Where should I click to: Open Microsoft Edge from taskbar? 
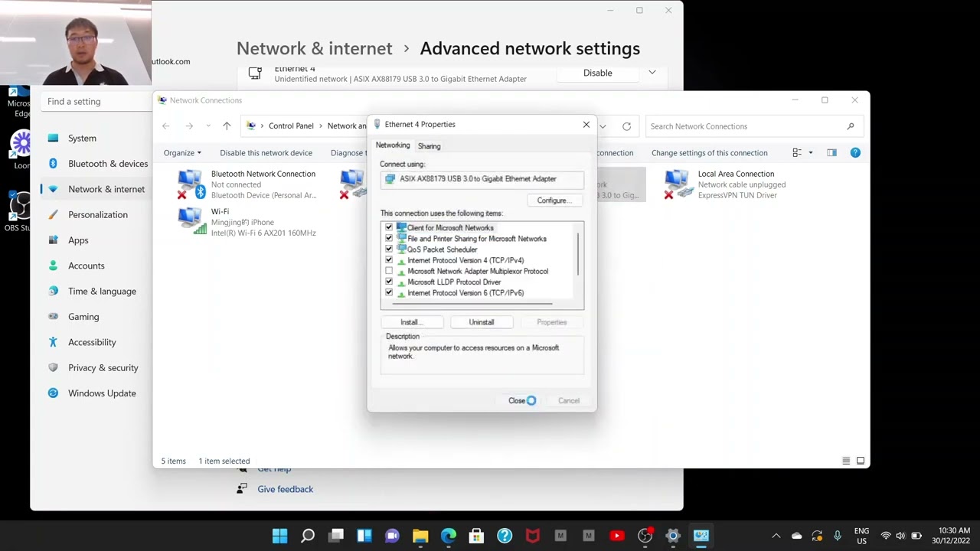coord(449,536)
